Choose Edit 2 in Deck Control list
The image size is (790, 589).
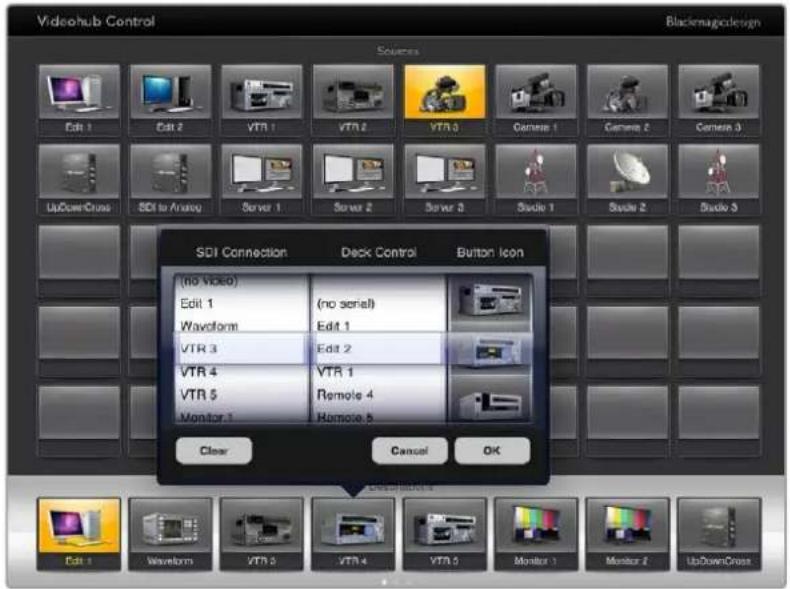tap(378, 349)
